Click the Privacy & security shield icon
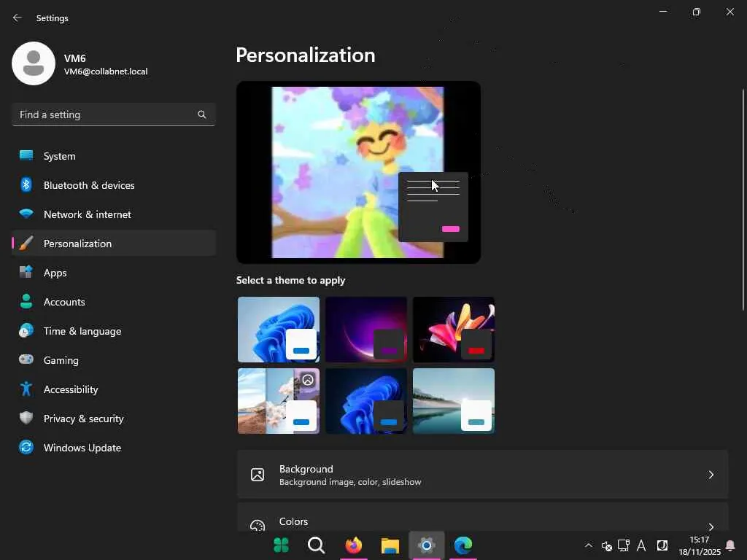The width and height of the screenshot is (747, 560). pos(26,418)
